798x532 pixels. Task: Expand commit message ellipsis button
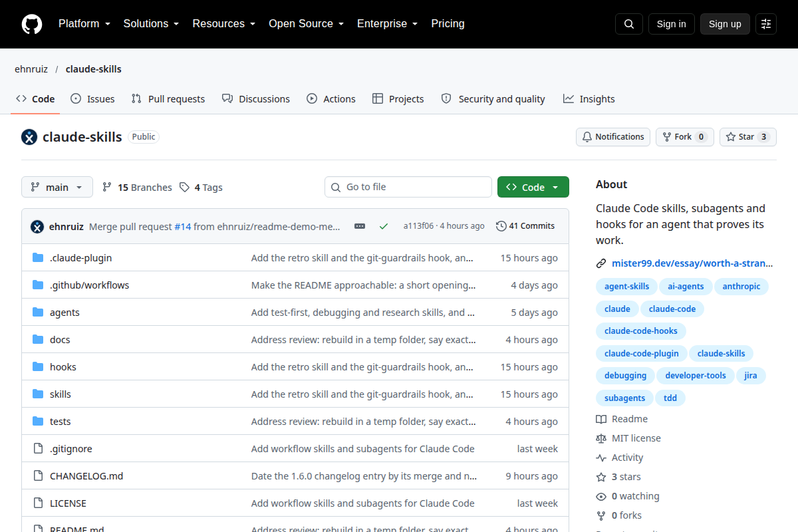pyautogui.click(x=360, y=226)
